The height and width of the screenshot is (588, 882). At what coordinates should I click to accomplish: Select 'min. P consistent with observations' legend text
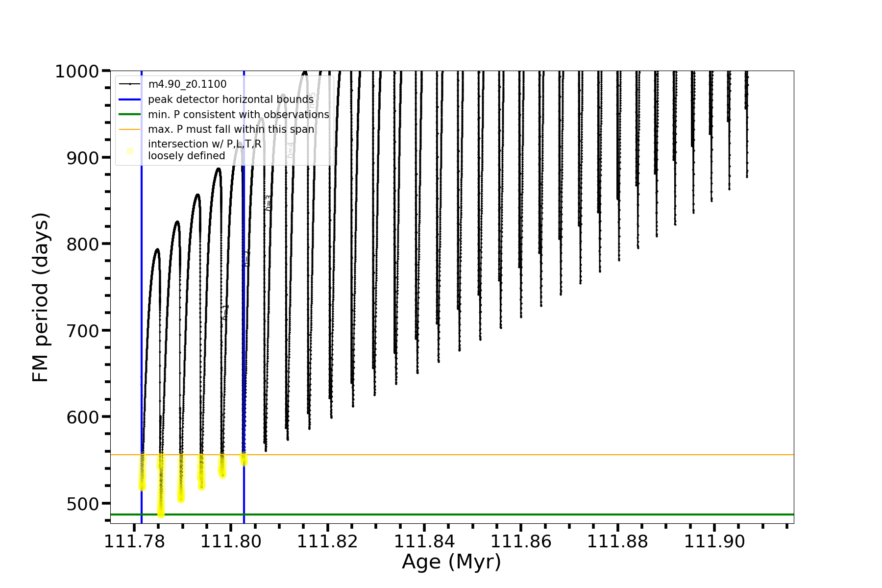[x=239, y=114]
